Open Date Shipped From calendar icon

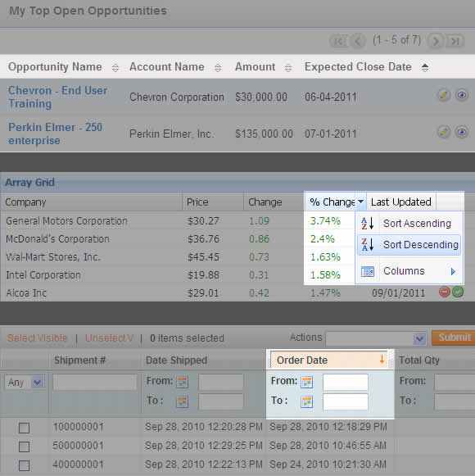click(182, 382)
